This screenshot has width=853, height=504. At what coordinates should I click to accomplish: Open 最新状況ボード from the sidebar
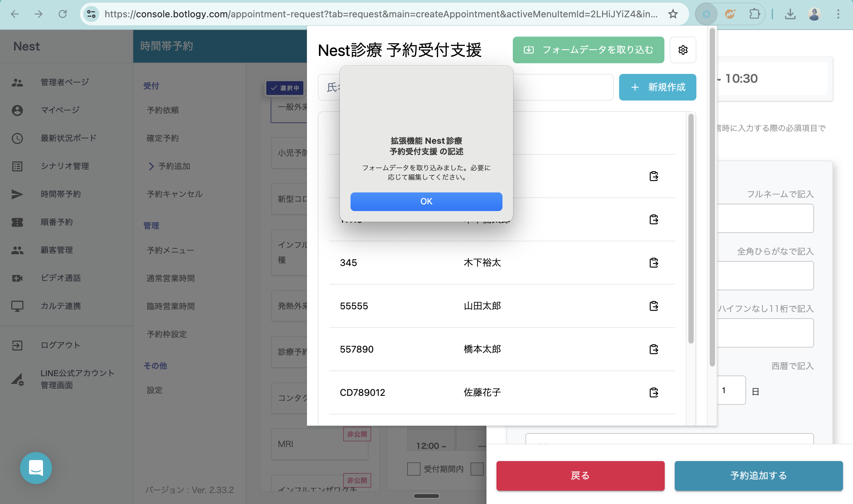pyautogui.click(x=68, y=138)
